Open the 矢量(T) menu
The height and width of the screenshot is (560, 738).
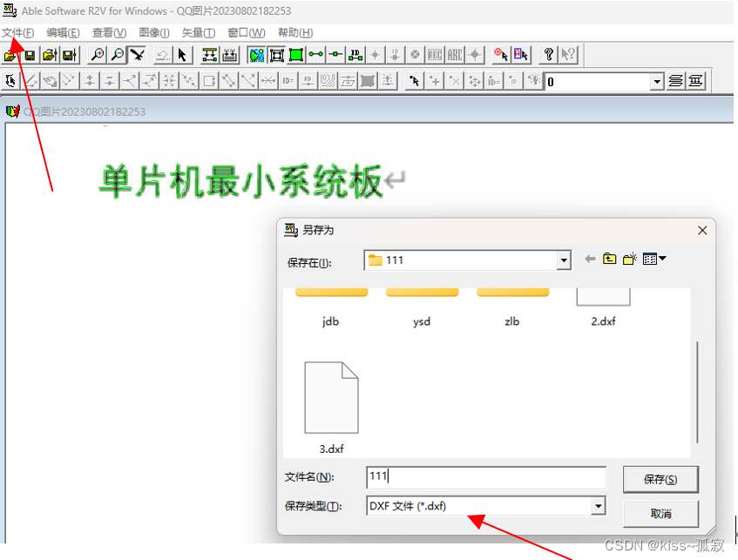pos(198,32)
